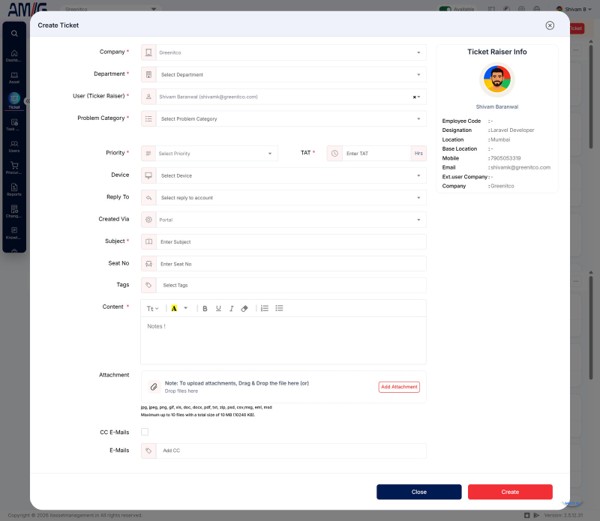The image size is (600, 521).
Task: Open the Asset sidebar icon
Action: 14,77
